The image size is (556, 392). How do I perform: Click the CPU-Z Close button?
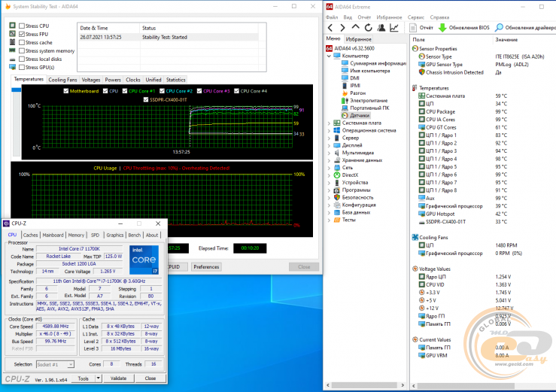[x=150, y=378]
